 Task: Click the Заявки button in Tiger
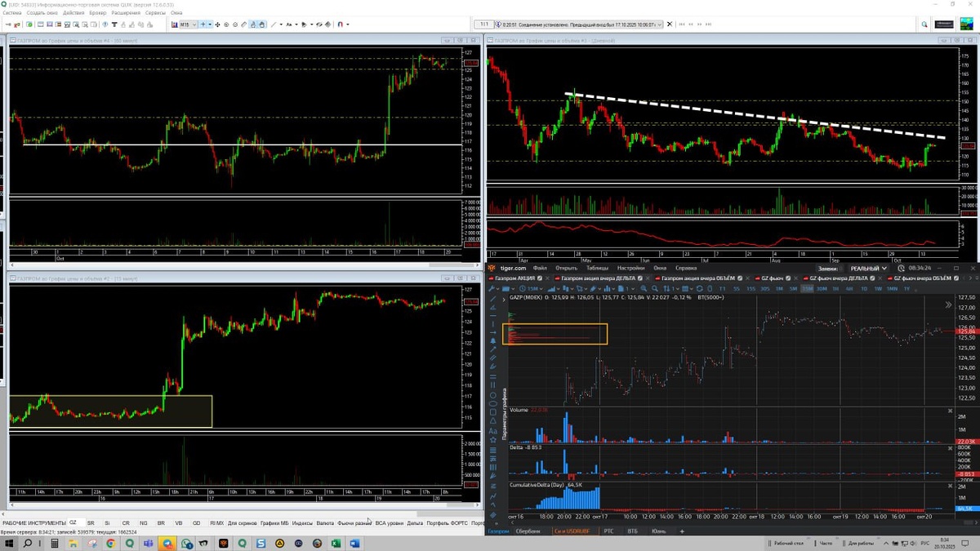(x=827, y=268)
